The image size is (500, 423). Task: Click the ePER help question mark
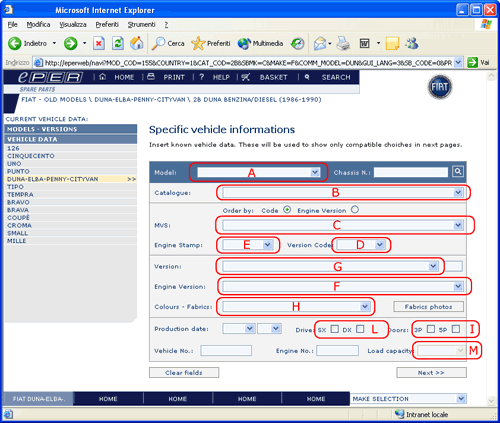(201, 77)
